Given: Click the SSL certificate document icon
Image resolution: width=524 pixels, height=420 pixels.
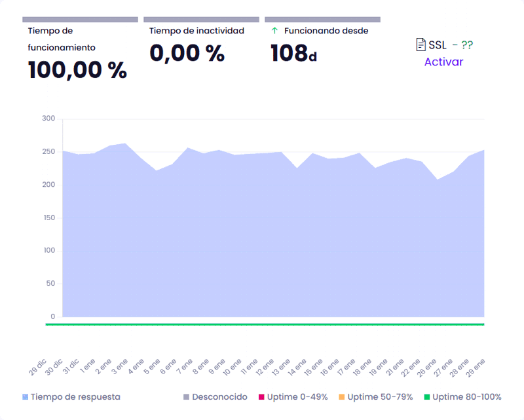Looking at the screenshot, I should [x=421, y=45].
